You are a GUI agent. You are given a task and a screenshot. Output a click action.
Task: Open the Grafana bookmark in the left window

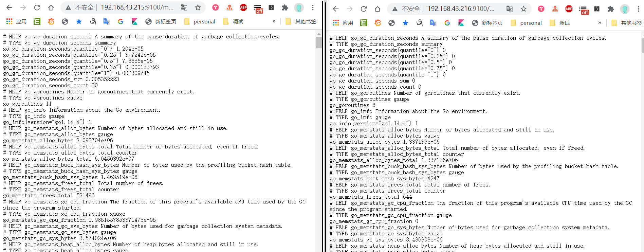(51, 21)
